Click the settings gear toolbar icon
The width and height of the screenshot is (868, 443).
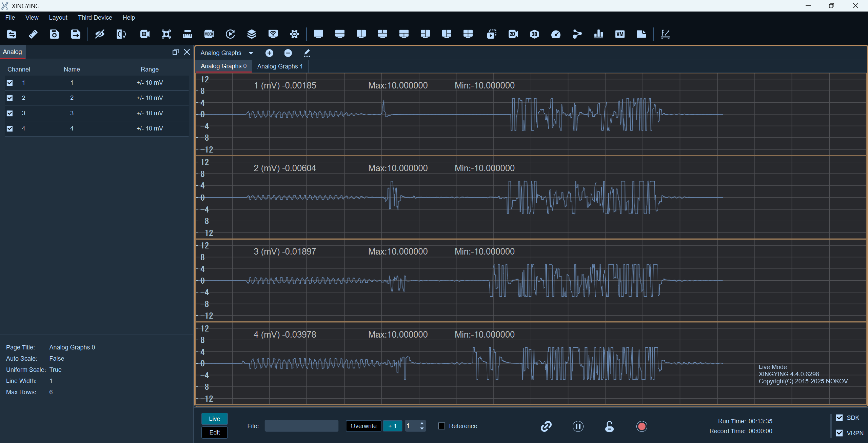pos(294,34)
